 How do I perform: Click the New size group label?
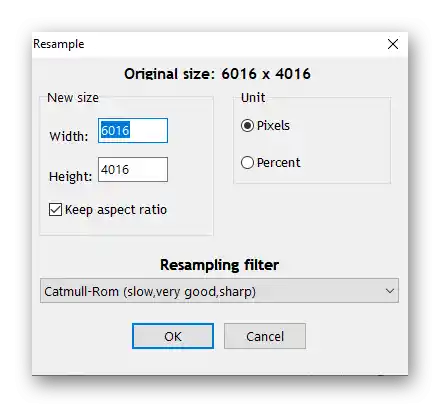[x=73, y=98]
